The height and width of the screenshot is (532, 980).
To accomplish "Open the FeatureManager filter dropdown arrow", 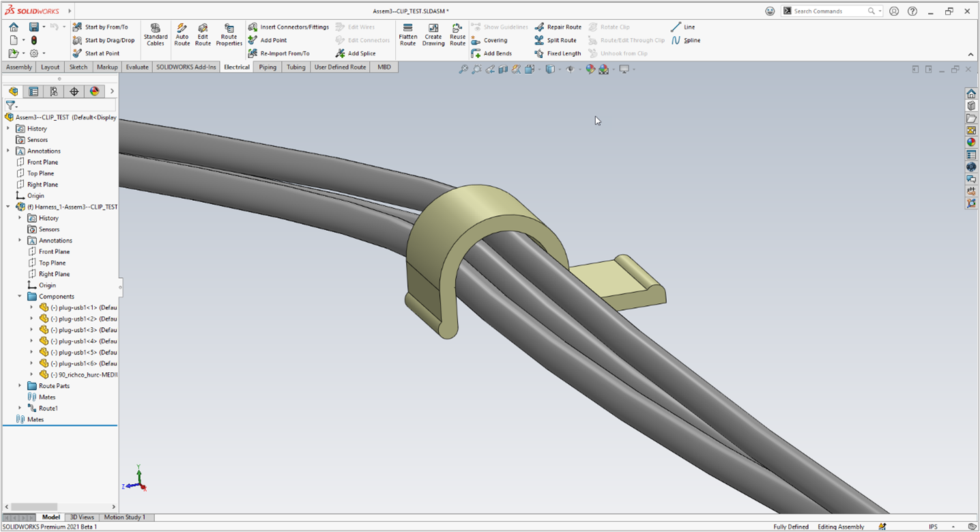I will (17, 107).
